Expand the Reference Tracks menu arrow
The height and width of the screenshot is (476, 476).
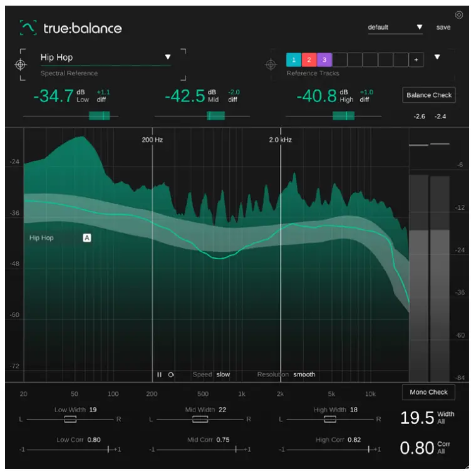[437, 57]
